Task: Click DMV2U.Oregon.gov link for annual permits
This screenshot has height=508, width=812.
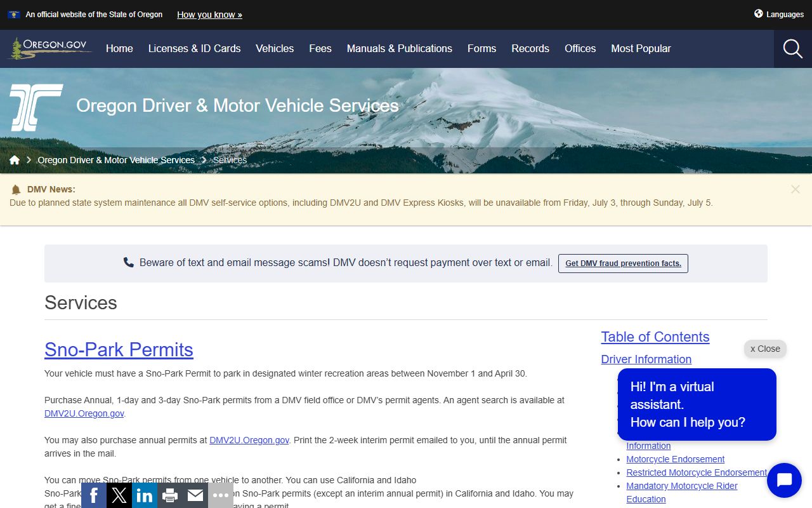Action: (x=249, y=440)
